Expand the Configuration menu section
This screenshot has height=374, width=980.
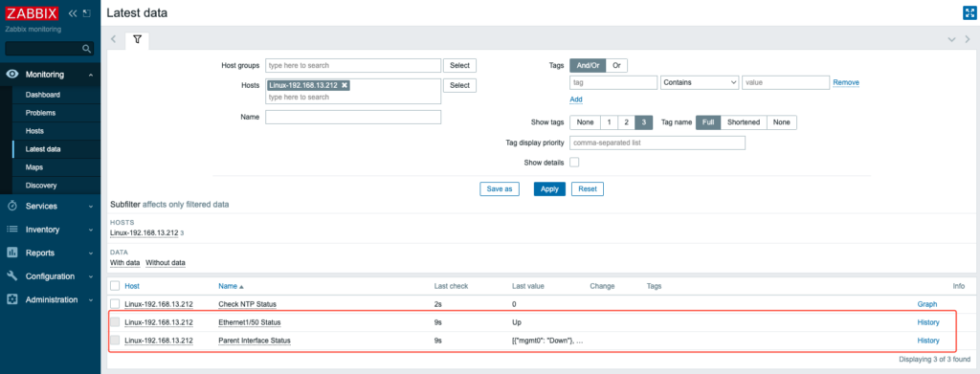(x=91, y=276)
